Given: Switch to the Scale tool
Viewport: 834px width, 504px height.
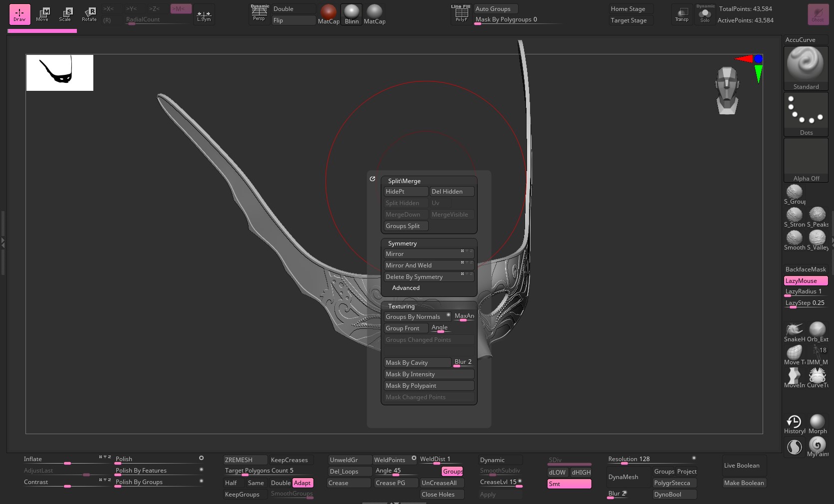Looking at the screenshot, I should [65, 14].
